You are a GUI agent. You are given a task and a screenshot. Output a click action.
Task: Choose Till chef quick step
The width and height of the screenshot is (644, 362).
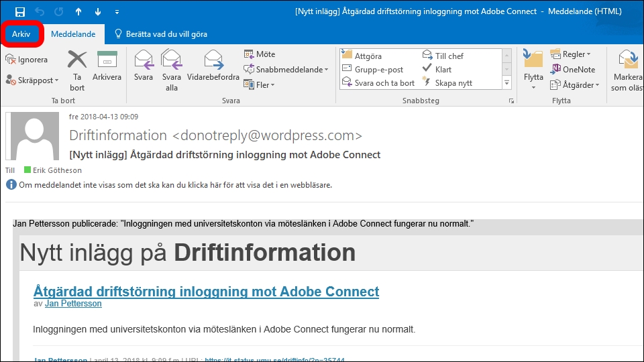pyautogui.click(x=443, y=56)
